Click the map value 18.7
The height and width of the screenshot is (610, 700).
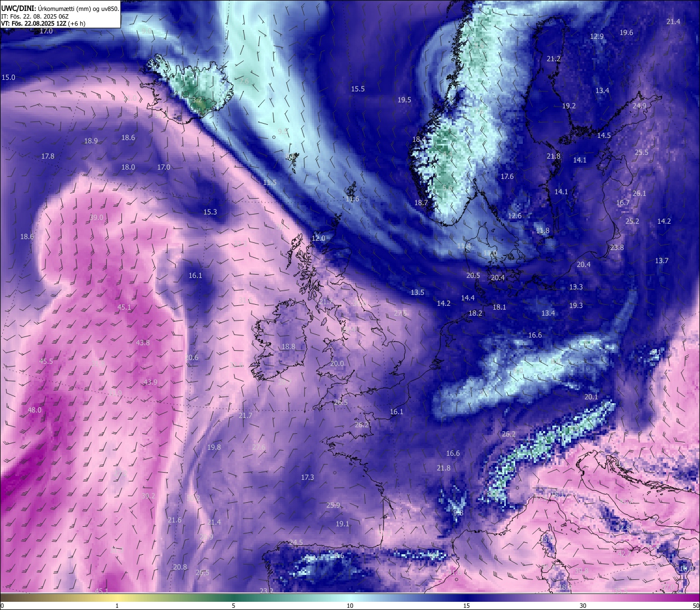pos(421,203)
